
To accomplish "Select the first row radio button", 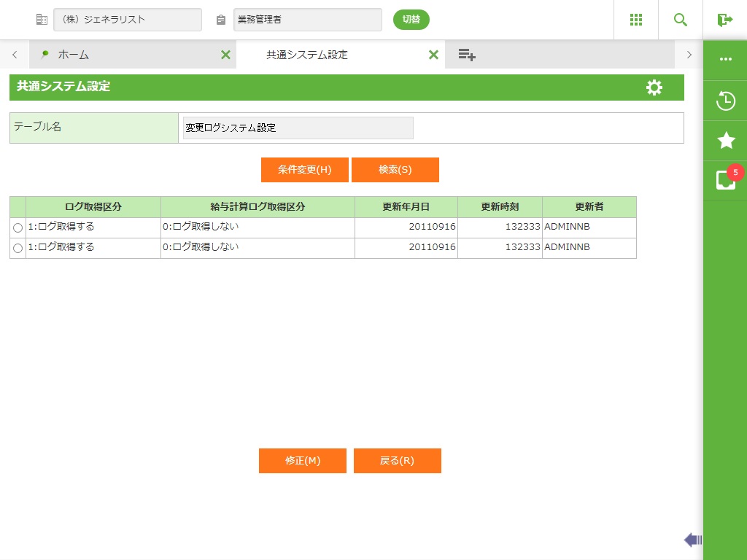I will (18, 228).
